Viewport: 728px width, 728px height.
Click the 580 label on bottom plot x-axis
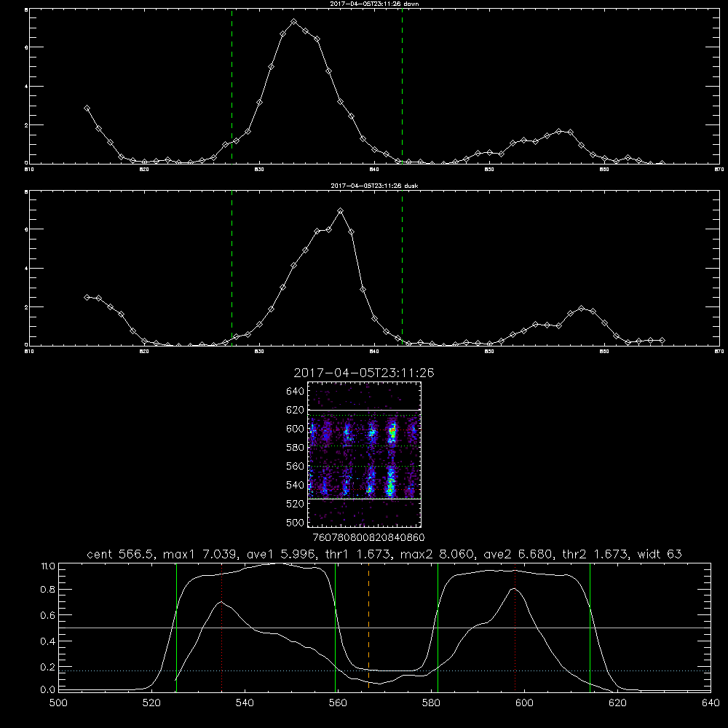tap(431, 703)
